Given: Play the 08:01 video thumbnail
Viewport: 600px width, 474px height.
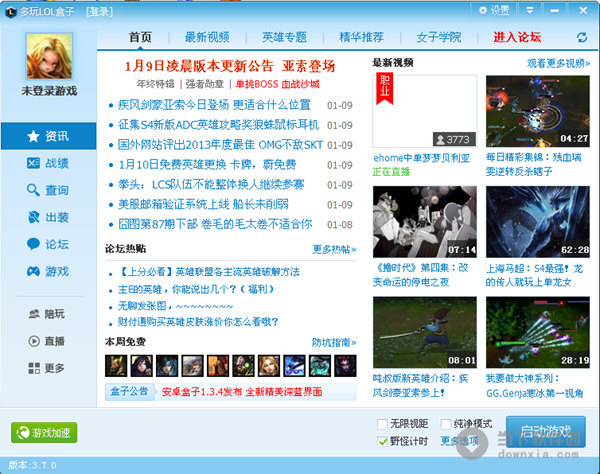Looking at the screenshot, I should point(425,332).
